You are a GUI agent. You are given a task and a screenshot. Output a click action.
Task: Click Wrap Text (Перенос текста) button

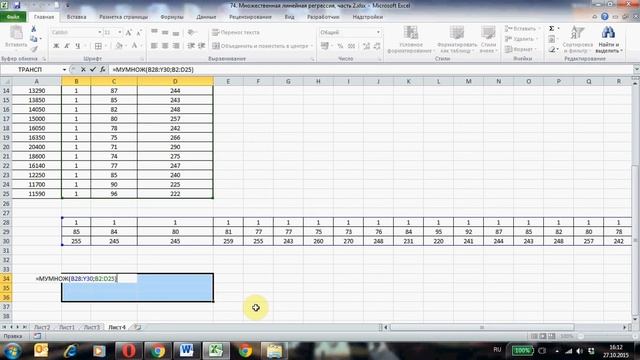click(236, 32)
